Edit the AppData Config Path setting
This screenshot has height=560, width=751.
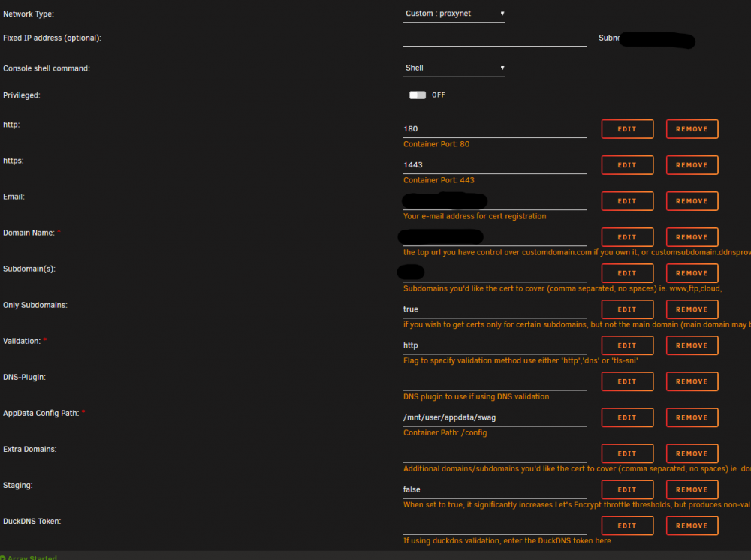(627, 417)
